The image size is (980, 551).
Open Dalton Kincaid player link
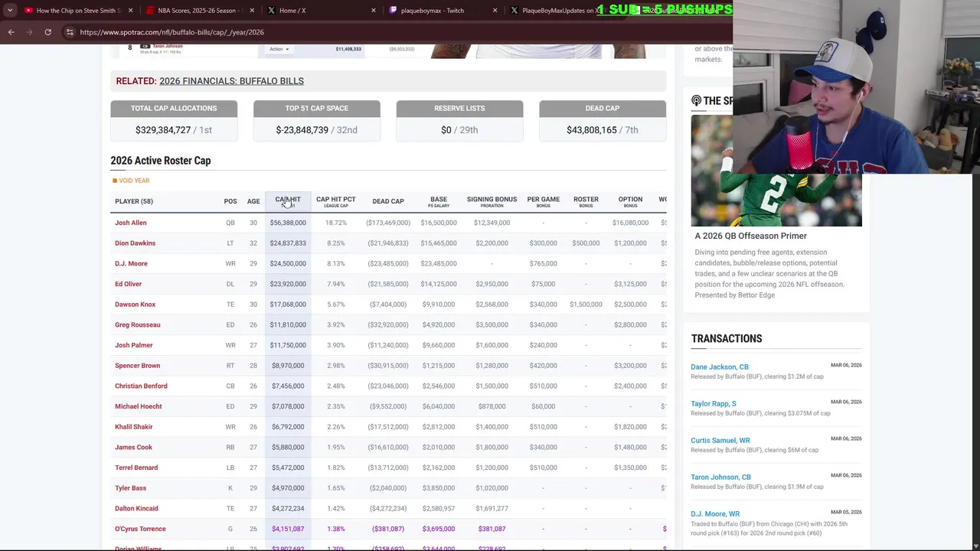coord(136,508)
